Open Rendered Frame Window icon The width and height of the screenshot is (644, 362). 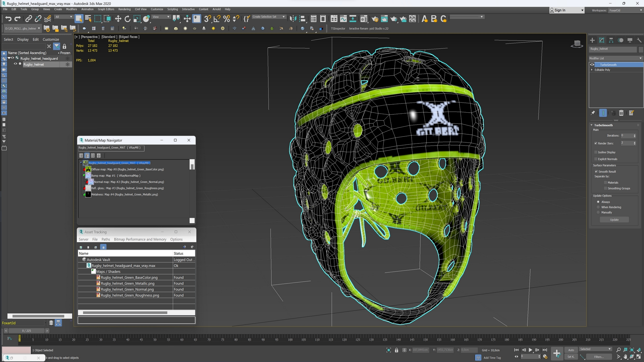coord(384,19)
